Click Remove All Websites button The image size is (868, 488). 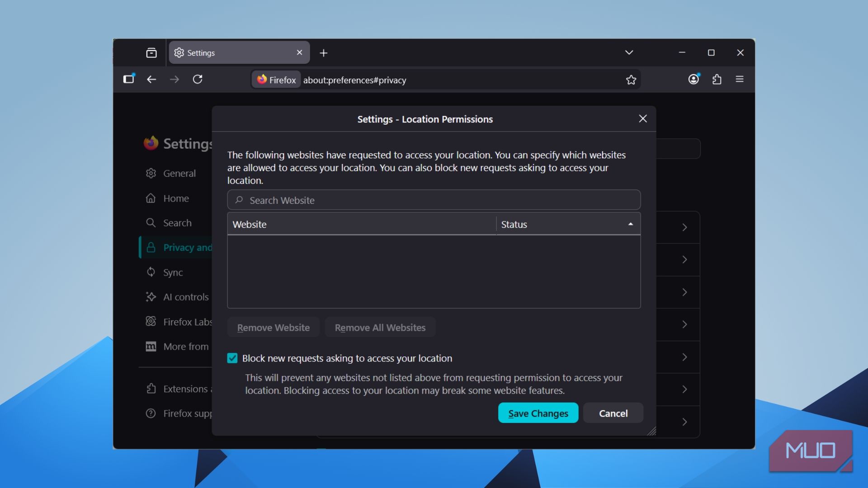(x=380, y=328)
